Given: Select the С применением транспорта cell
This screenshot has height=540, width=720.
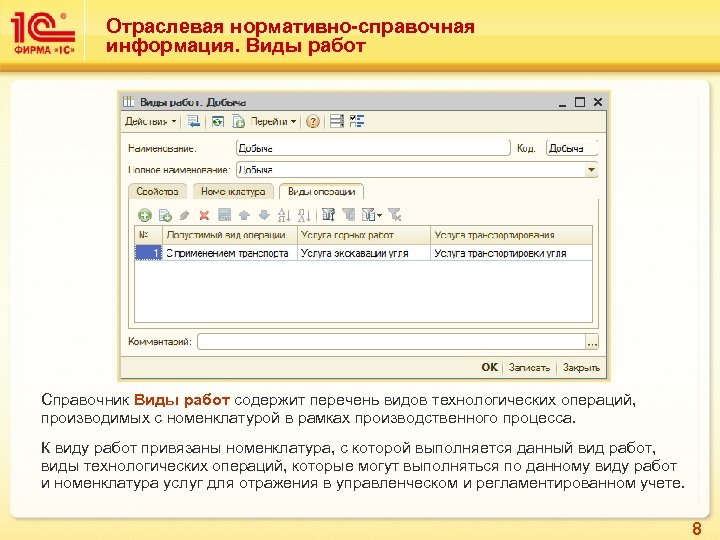Looking at the screenshot, I should tap(230, 253).
